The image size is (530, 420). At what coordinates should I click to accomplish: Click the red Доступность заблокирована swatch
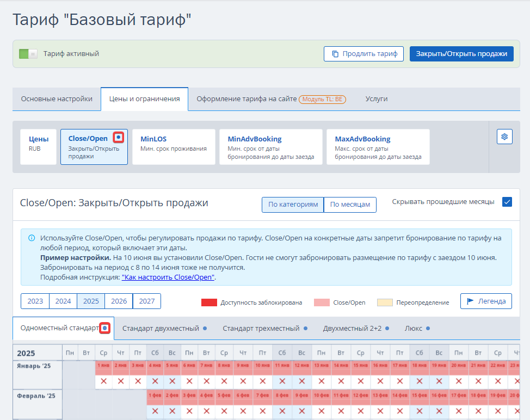coord(209,302)
